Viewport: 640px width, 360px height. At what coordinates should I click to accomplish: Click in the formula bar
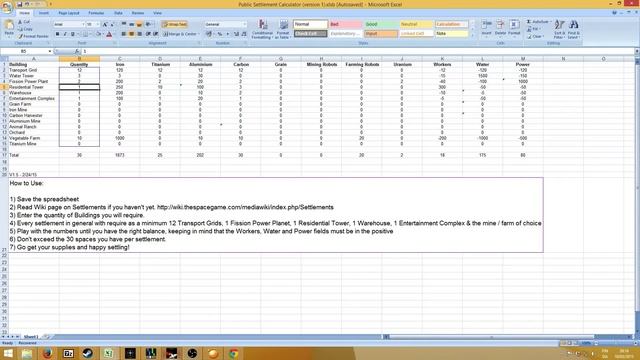[357, 51]
